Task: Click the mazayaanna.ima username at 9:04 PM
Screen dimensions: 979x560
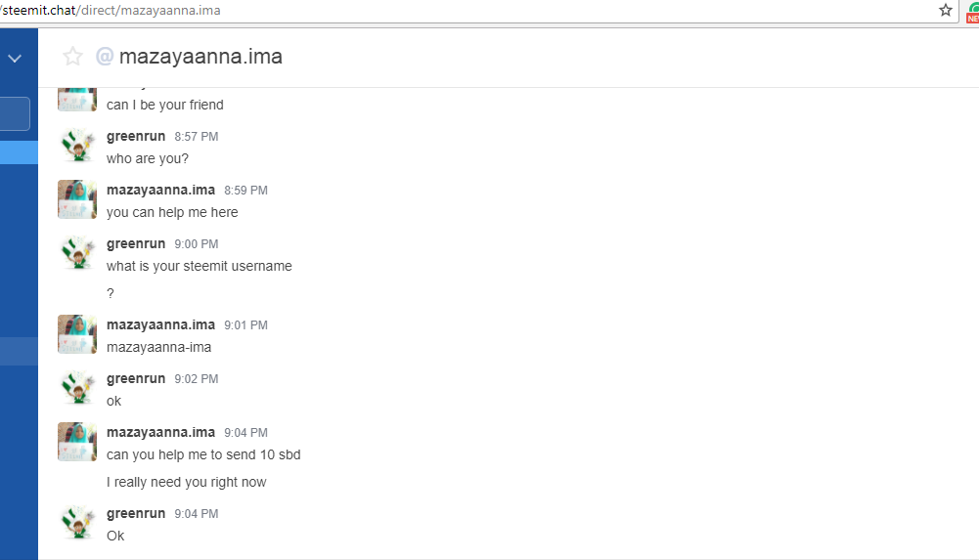Action: (160, 432)
